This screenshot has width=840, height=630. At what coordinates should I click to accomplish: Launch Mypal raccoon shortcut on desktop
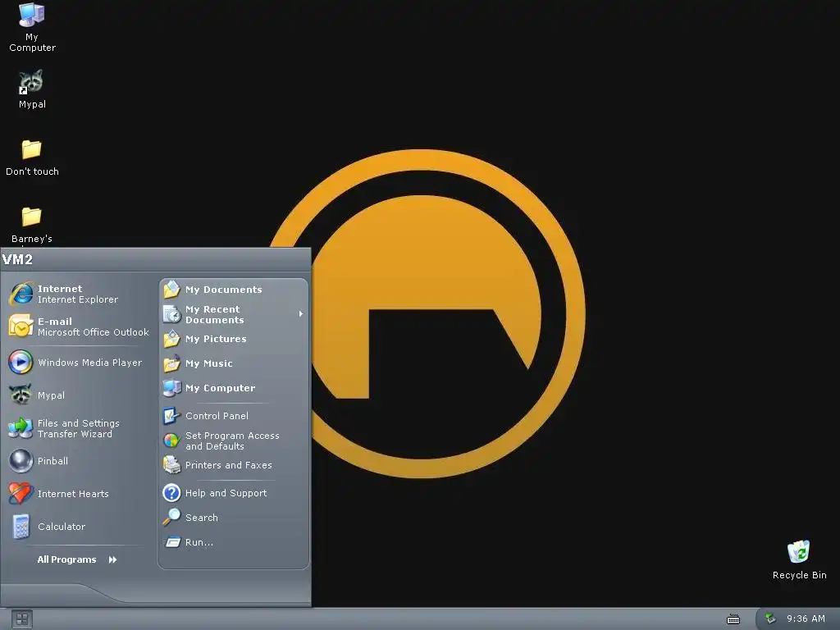32,89
